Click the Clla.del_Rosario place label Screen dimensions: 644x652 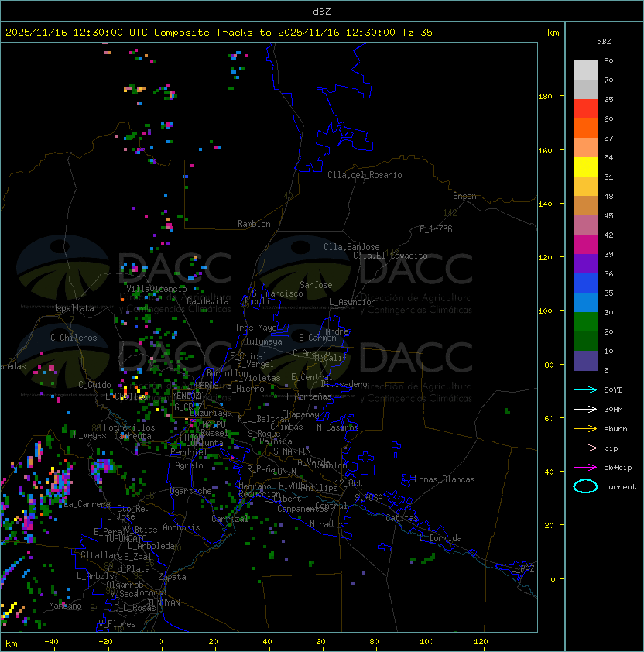[365, 175]
